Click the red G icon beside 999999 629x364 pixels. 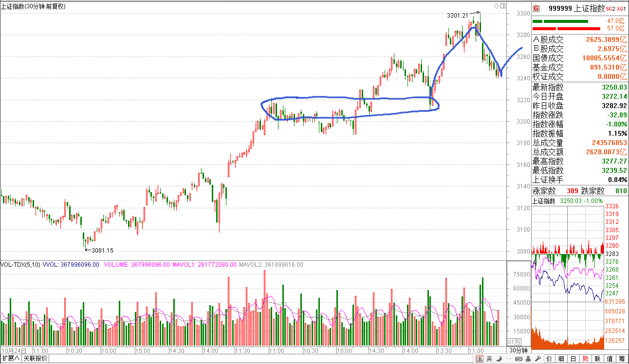536,8
